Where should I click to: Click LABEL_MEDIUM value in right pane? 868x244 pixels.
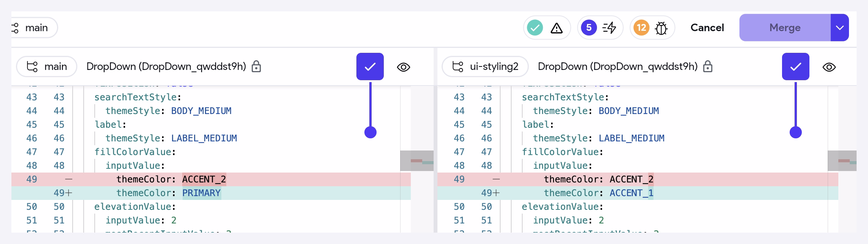631,138
